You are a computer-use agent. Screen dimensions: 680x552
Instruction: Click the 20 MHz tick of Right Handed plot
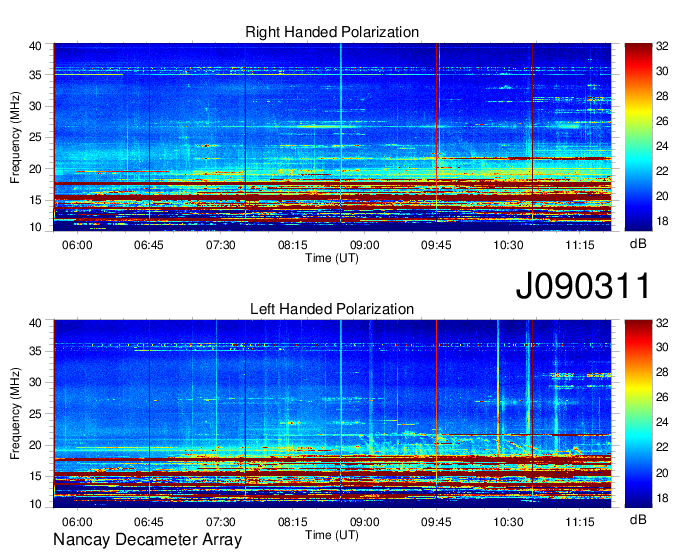[x=35, y=169]
